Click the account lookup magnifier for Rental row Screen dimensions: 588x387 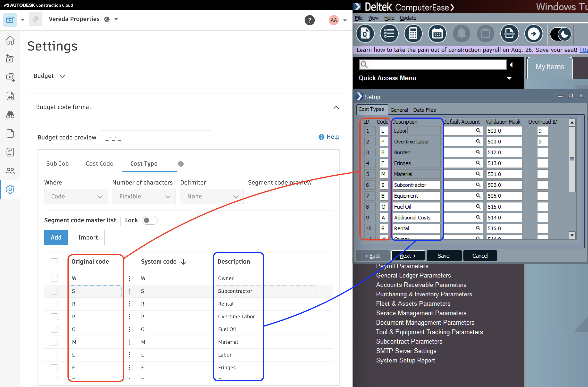click(478, 228)
